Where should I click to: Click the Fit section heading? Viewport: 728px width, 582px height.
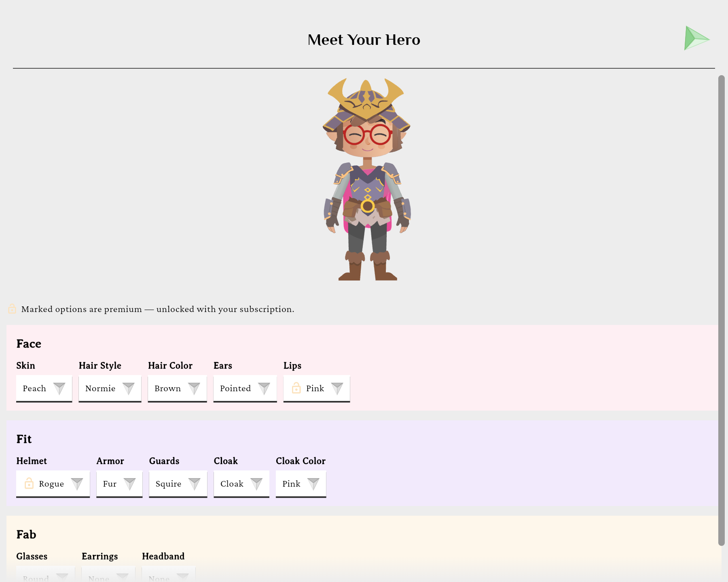[x=24, y=439]
